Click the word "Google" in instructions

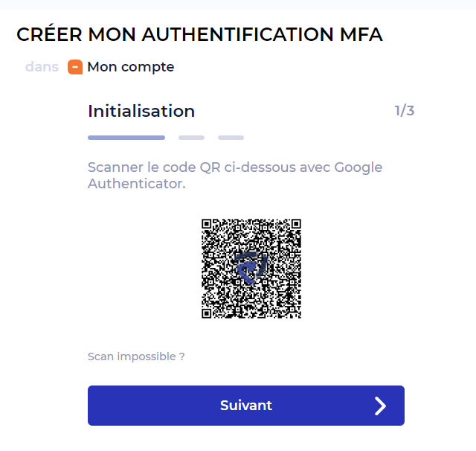tap(358, 167)
